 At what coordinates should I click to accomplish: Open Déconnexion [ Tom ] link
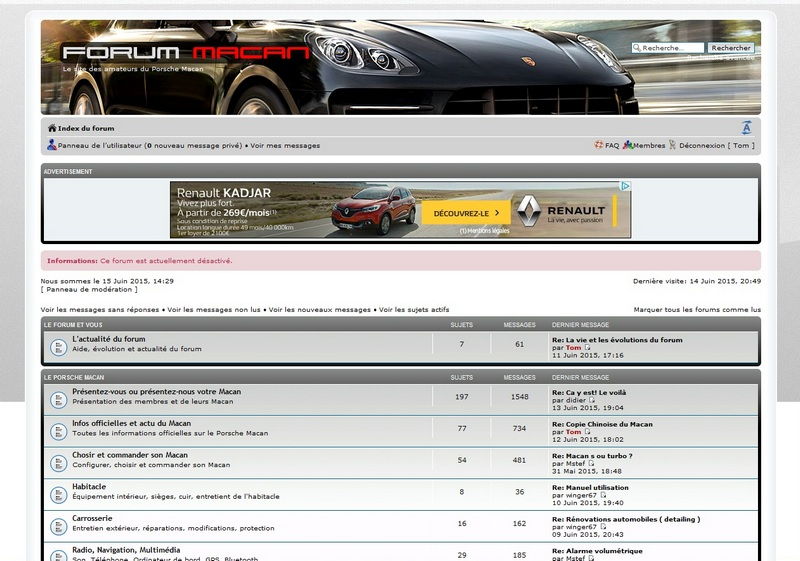coord(717,145)
